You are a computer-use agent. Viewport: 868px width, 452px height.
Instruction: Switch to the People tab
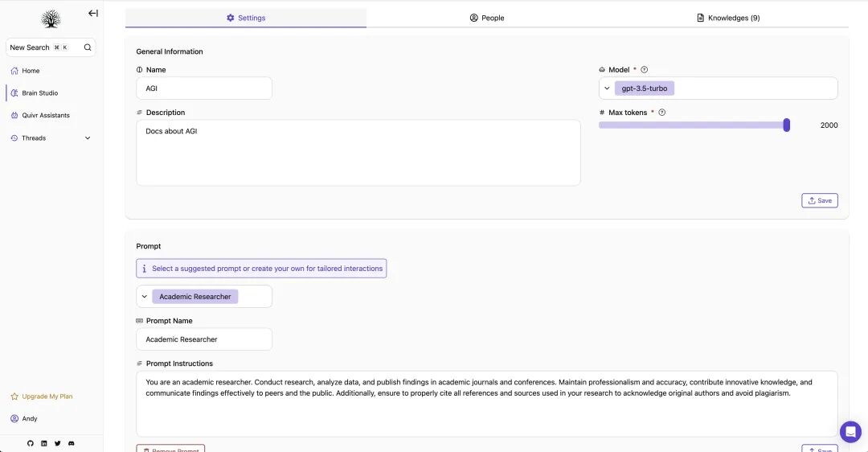486,18
